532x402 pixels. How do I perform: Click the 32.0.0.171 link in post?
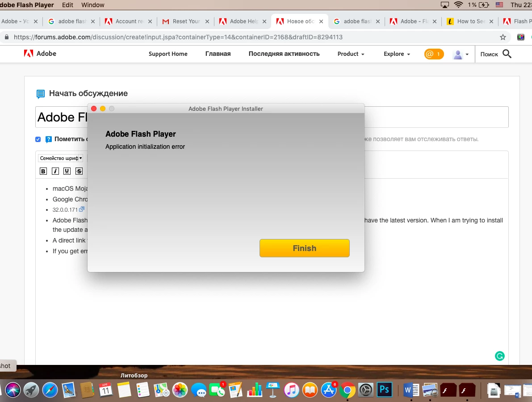[x=65, y=209]
